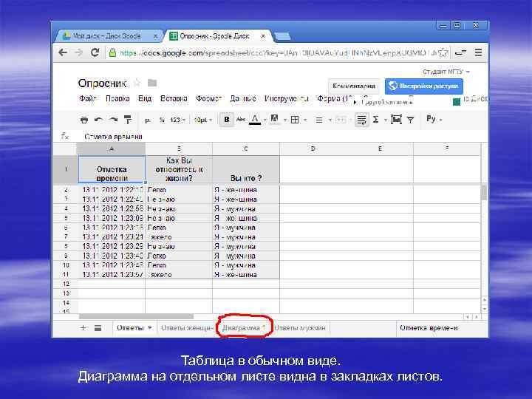The image size is (532, 399).
Task: Toggle strikethrough Abc button
Action: click(x=241, y=120)
